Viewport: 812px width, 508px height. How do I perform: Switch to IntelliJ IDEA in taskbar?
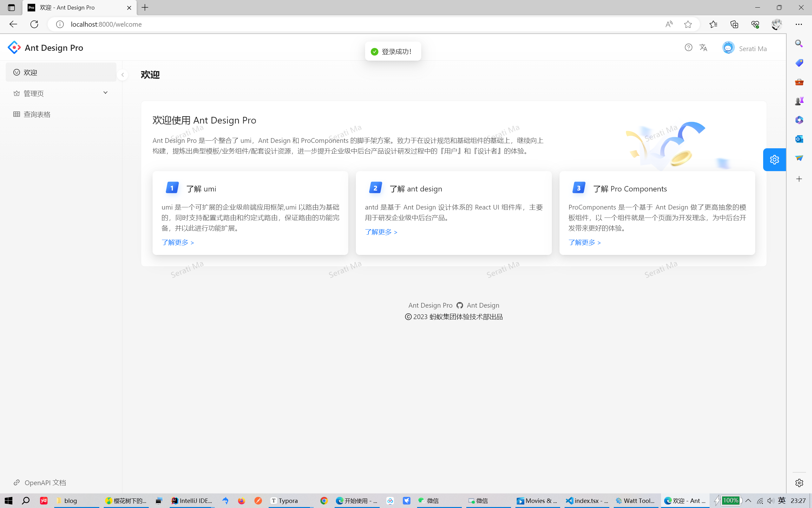[x=192, y=501]
